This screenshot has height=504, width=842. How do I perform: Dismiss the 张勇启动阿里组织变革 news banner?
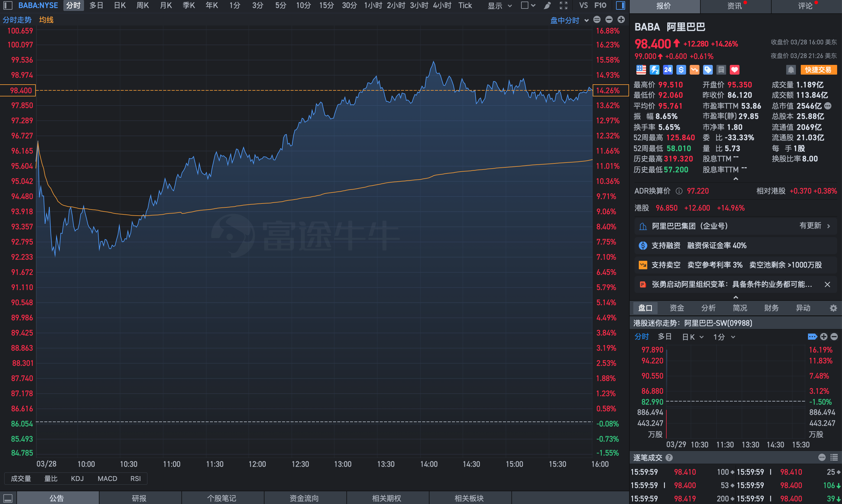[827, 285]
